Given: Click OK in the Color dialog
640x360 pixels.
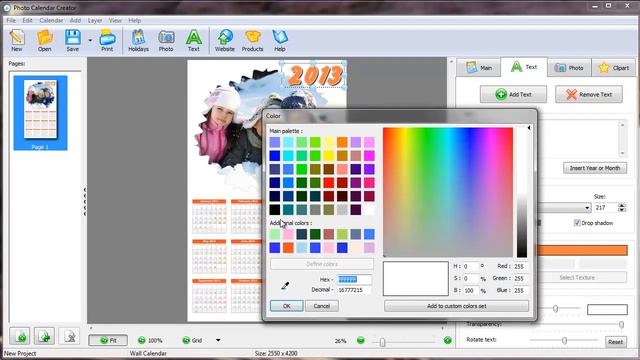Looking at the screenshot, I should (x=287, y=306).
